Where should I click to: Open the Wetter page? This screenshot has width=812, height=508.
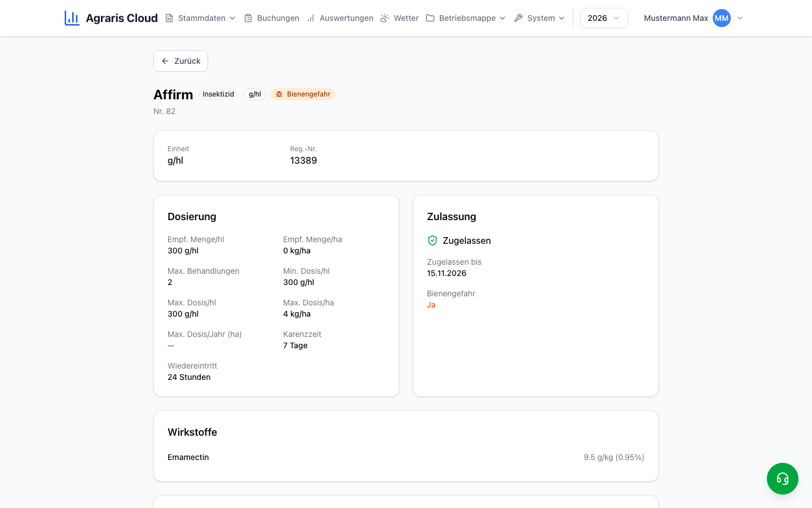[x=399, y=18]
